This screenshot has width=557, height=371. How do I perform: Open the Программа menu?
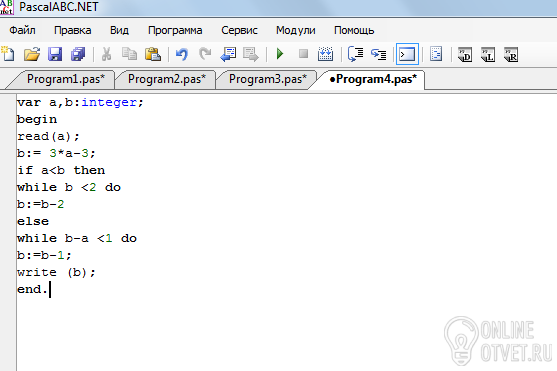point(175,31)
